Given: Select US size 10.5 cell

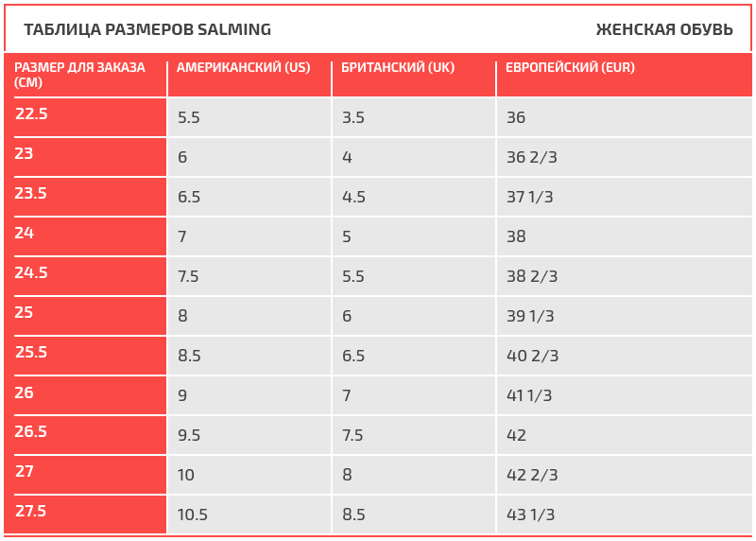Looking at the screenshot, I should click(x=193, y=515).
